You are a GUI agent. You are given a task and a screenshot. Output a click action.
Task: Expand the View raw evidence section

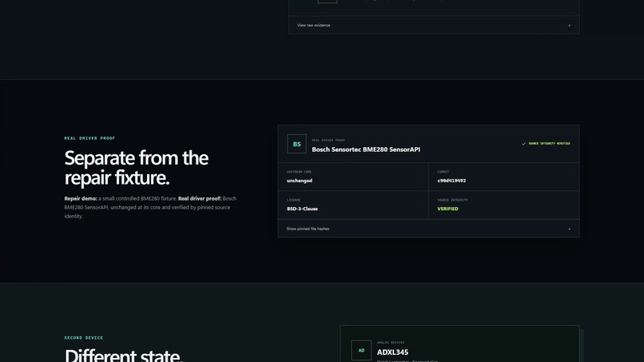pyautogui.click(x=434, y=25)
